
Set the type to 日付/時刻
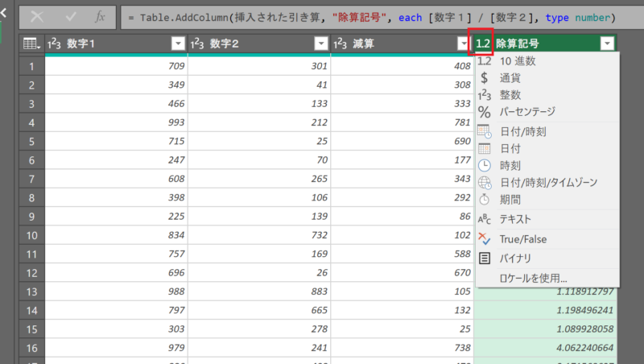[x=522, y=131]
